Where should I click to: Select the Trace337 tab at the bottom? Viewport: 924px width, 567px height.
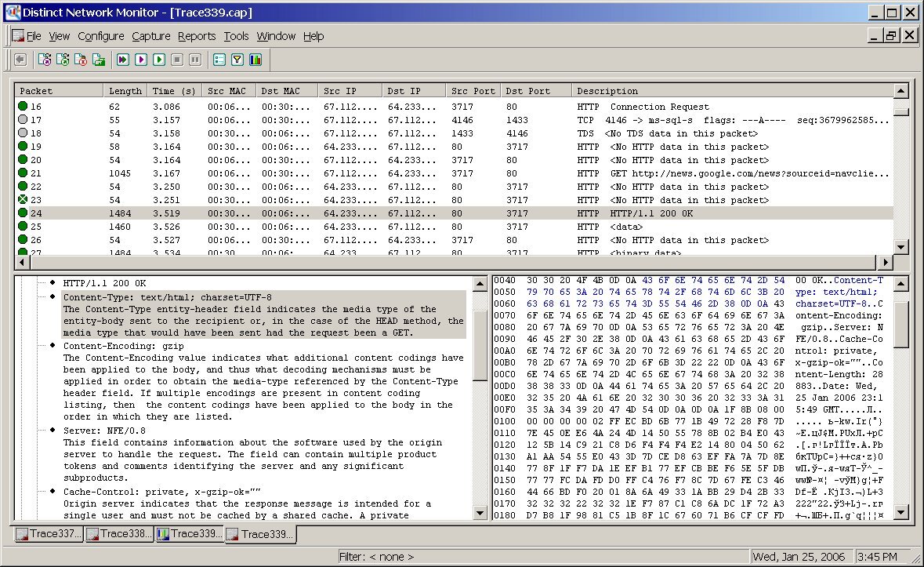click(x=49, y=534)
